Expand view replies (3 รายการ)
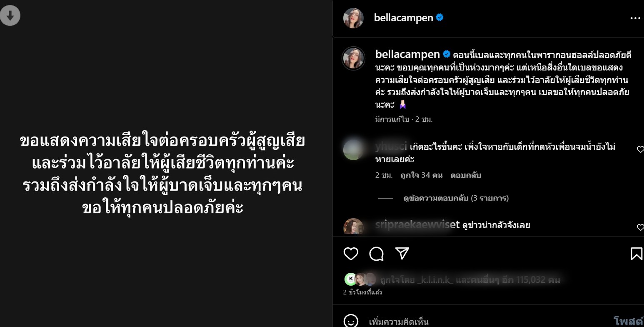This screenshot has width=644, height=327. click(456, 198)
